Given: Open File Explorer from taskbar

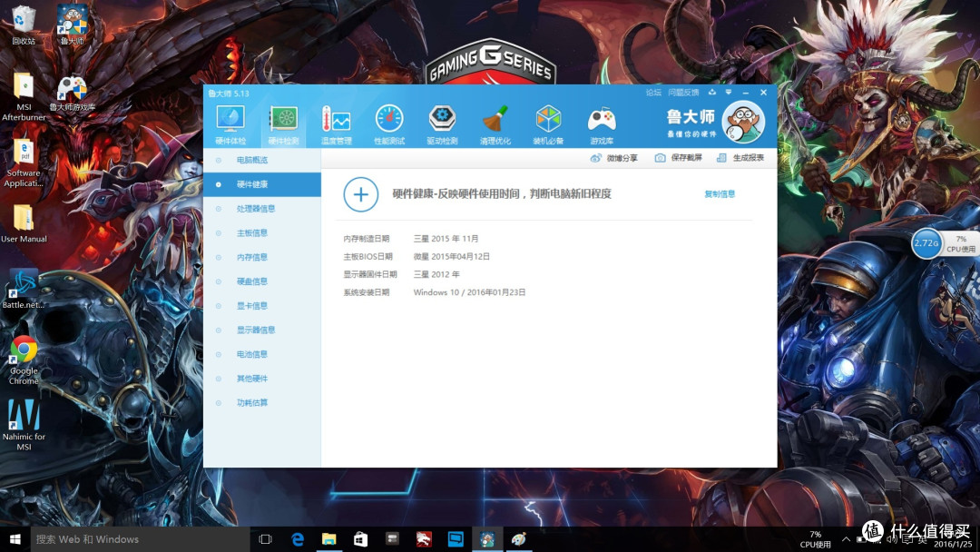Looking at the screenshot, I should coord(329,539).
